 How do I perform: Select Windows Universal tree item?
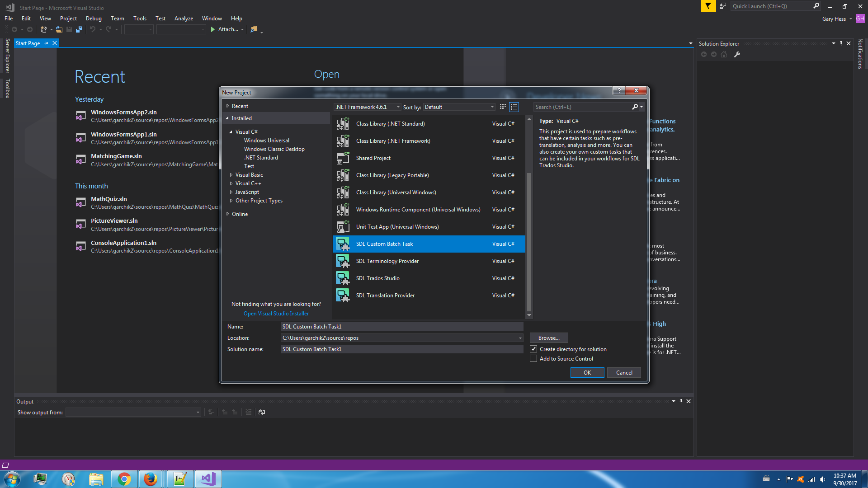point(267,141)
